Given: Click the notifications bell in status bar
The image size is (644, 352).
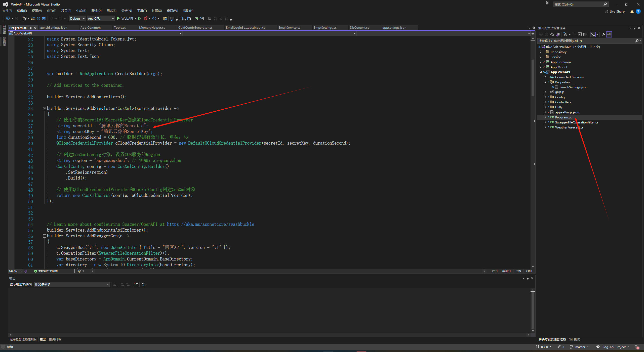Looking at the screenshot, I should (637, 347).
